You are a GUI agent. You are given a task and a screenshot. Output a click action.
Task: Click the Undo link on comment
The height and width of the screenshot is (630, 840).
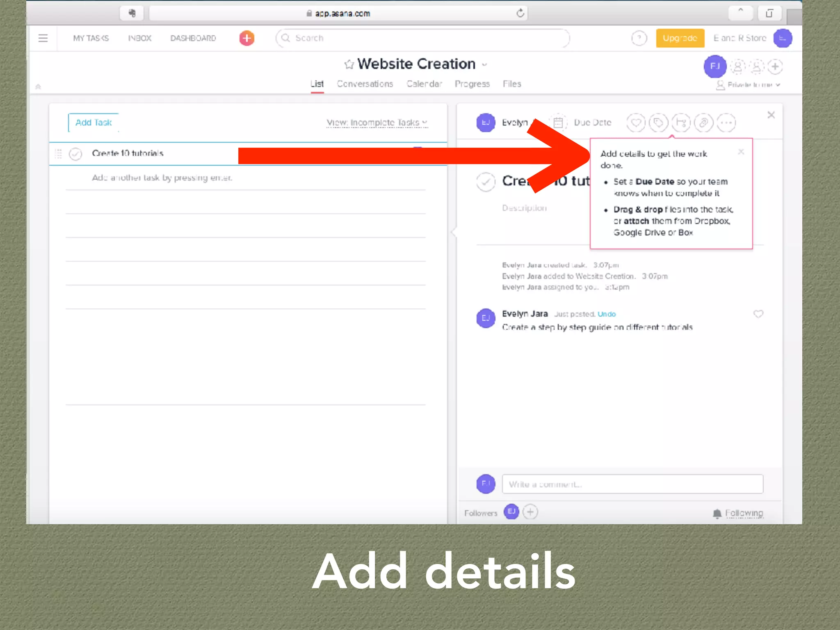[x=606, y=314]
